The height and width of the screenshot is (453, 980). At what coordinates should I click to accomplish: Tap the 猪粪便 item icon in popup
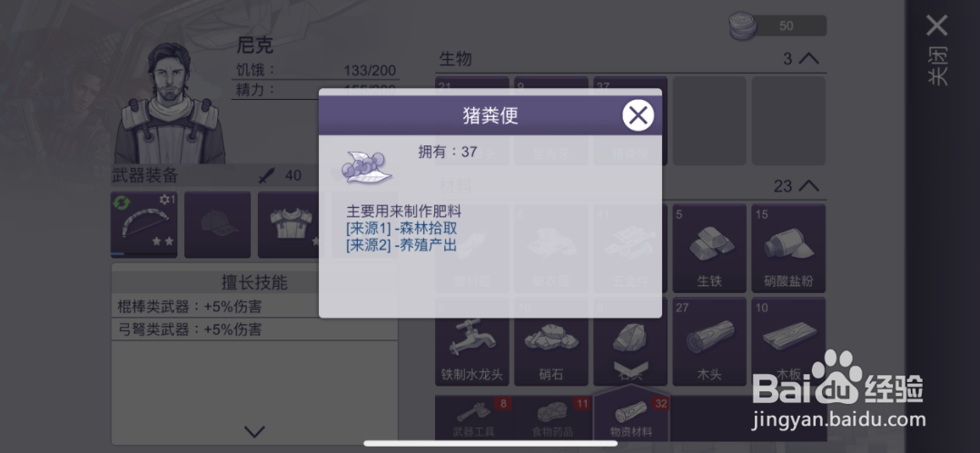point(366,167)
